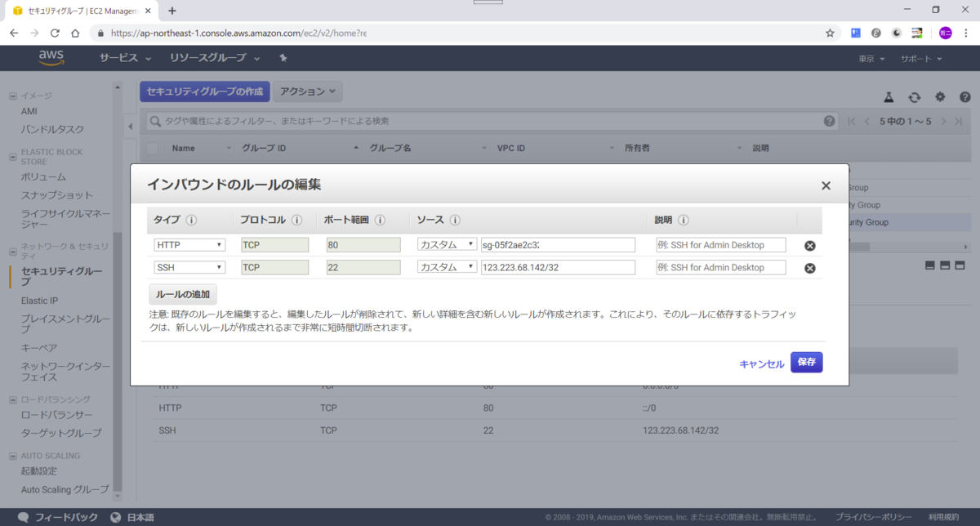Remove the SSH rule using its X icon

coord(809,267)
